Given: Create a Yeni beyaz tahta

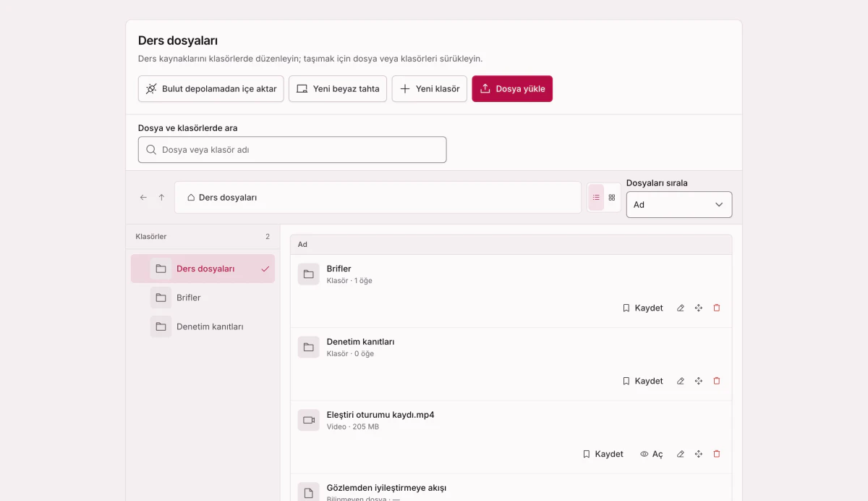Looking at the screenshot, I should click(x=338, y=89).
